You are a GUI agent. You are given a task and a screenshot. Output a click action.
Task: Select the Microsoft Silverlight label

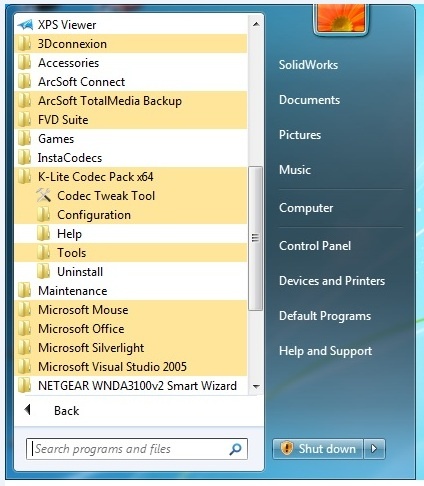tap(91, 348)
